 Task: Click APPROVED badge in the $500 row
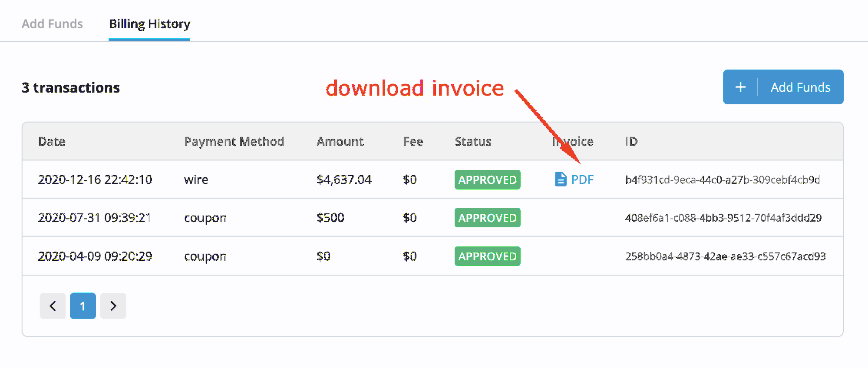pos(487,218)
